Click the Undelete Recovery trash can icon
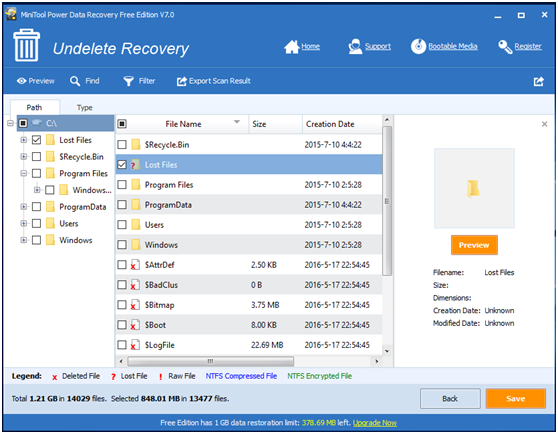The image size is (558, 434). [26, 45]
